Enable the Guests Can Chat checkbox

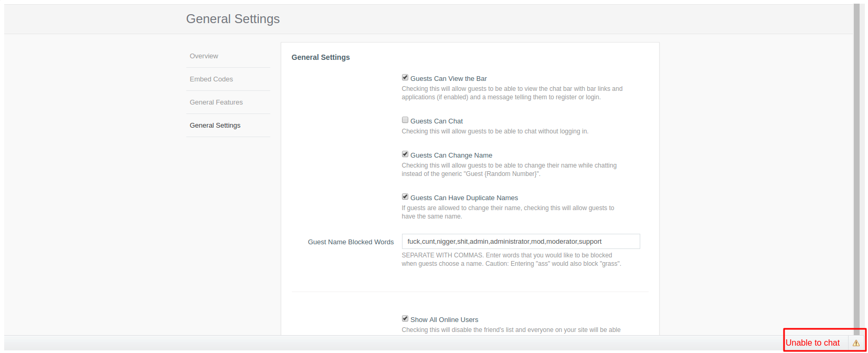pos(405,120)
